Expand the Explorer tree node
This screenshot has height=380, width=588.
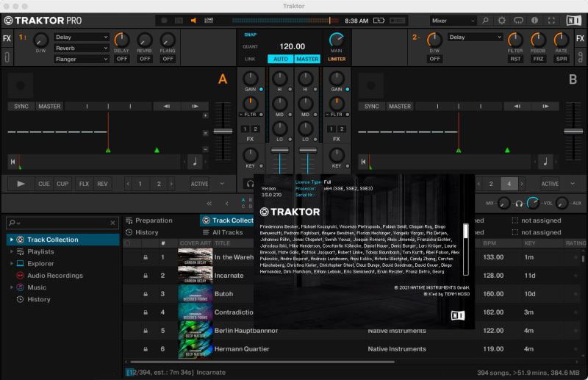pos(12,264)
